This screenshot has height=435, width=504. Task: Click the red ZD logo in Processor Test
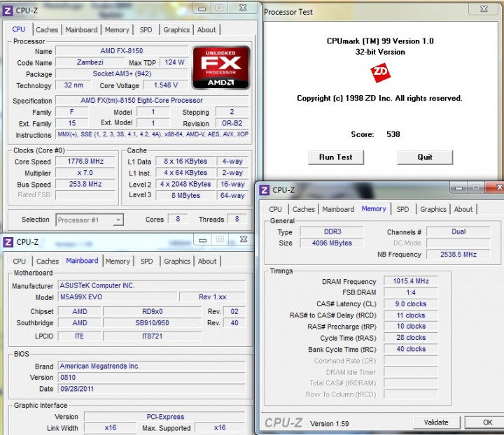pyautogui.click(x=380, y=73)
